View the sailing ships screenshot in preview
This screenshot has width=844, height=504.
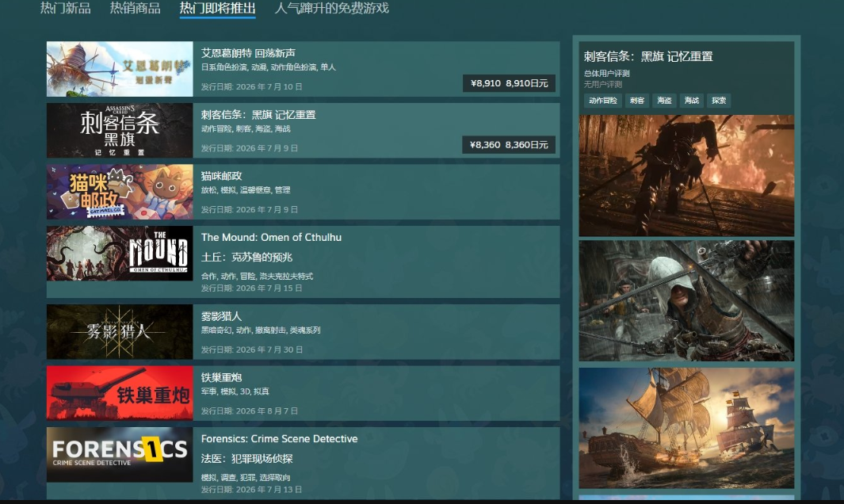tap(686, 428)
